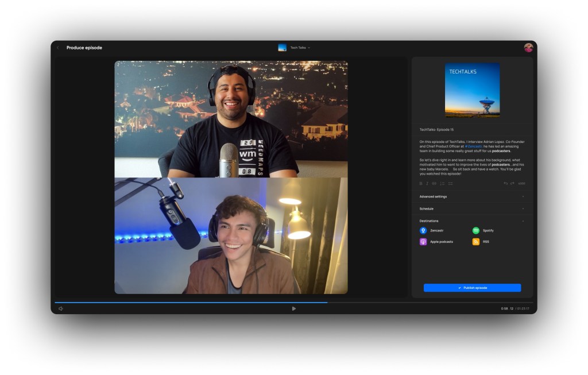Redo the description edit
This screenshot has height=375, width=588.
click(x=512, y=184)
